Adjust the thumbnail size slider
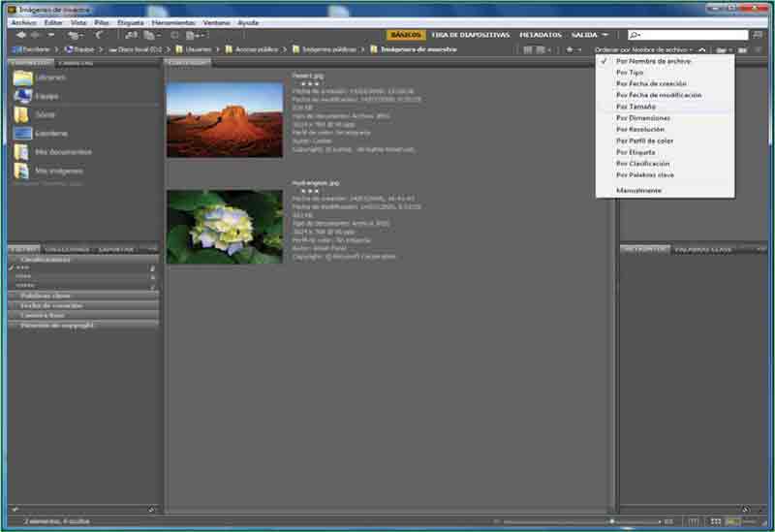 point(610,521)
